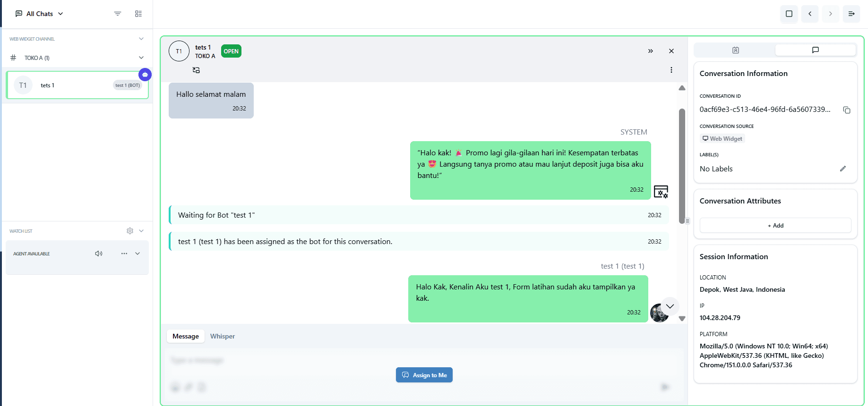Viewport: 868px width, 406px height.
Task: Select the contact info tab icon
Action: (x=735, y=50)
